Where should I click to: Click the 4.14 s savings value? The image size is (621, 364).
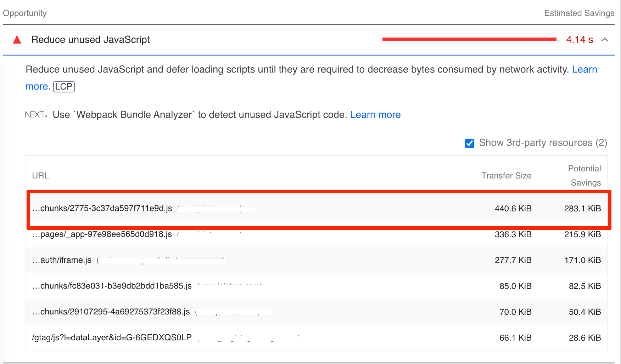tap(580, 40)
